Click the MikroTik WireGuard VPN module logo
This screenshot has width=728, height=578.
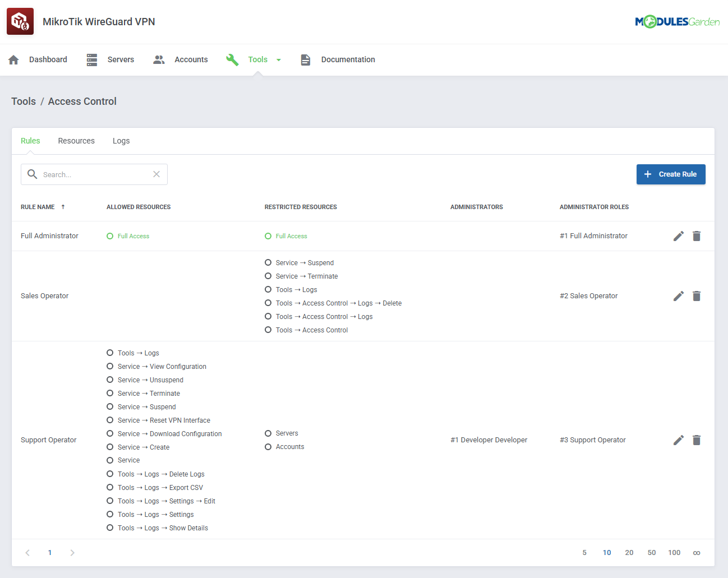20,21
